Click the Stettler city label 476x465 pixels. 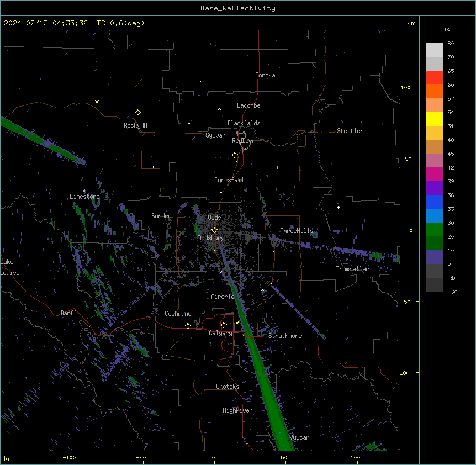(x=350, y=131)
